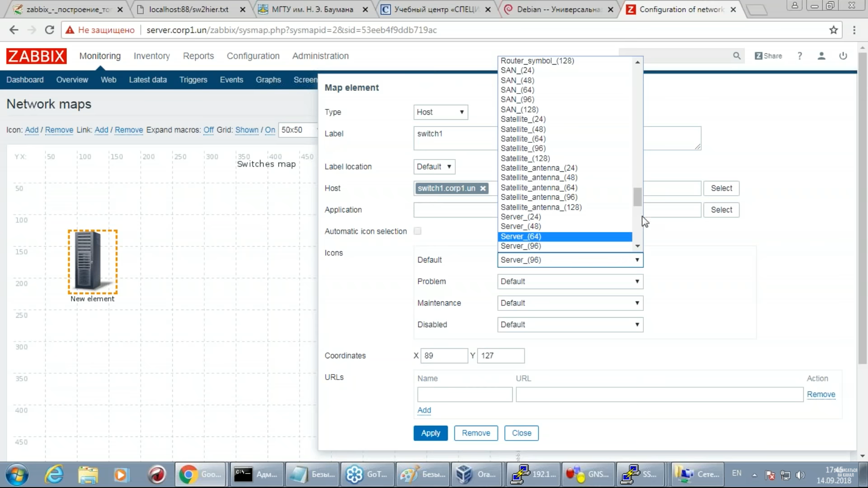Click the help question mark icon
The width and height of the screenshot is (868, 488).
pyautogui.click(x=799, y=56)
